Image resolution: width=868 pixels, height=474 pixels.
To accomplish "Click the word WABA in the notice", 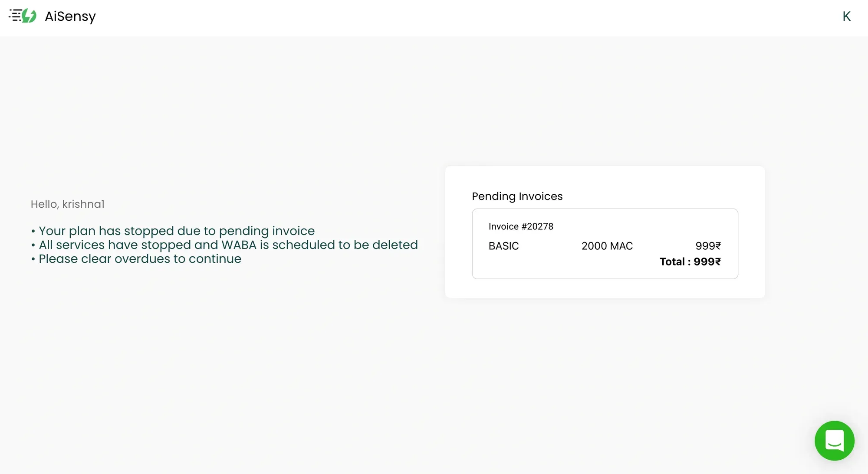I will 239,245.
